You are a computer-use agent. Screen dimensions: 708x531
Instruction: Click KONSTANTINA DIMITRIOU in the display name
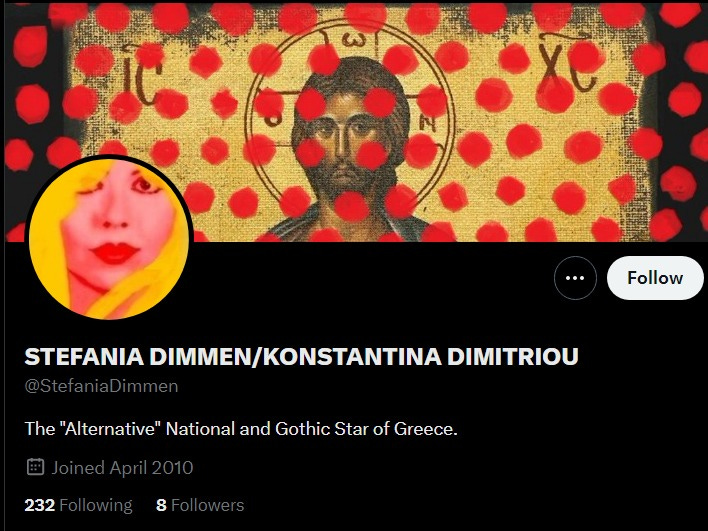click(x=420, y=356)
